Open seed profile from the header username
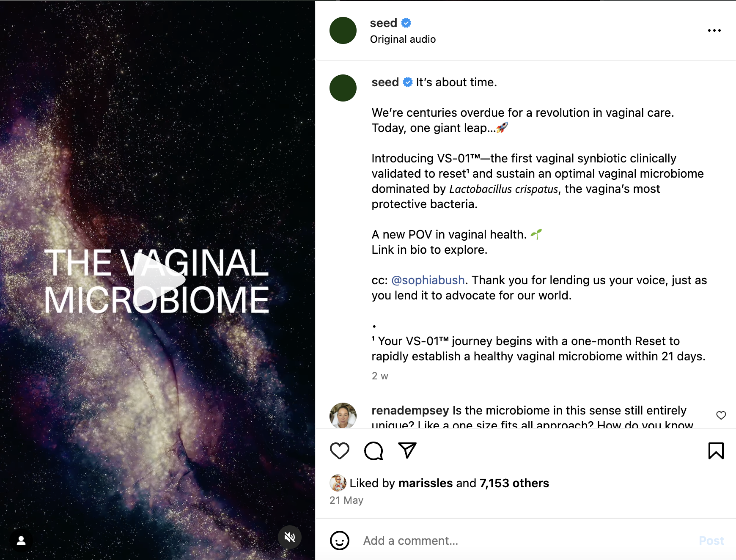The height and width of the screenshot is (560, 736). tap(383, 23)
